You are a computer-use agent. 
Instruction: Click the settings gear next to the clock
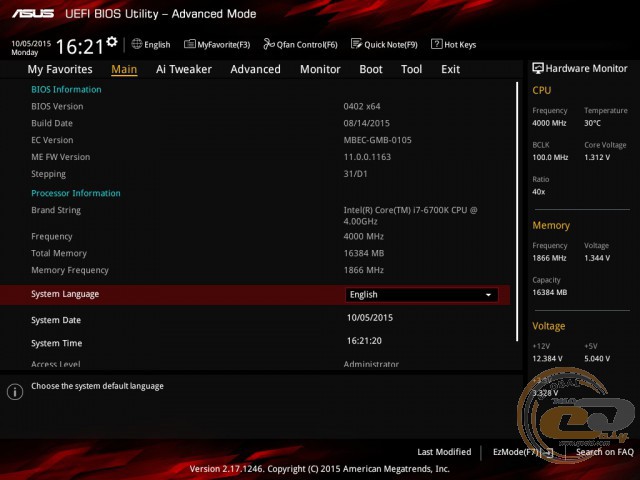pyautogui.click(x=111, y=42)
